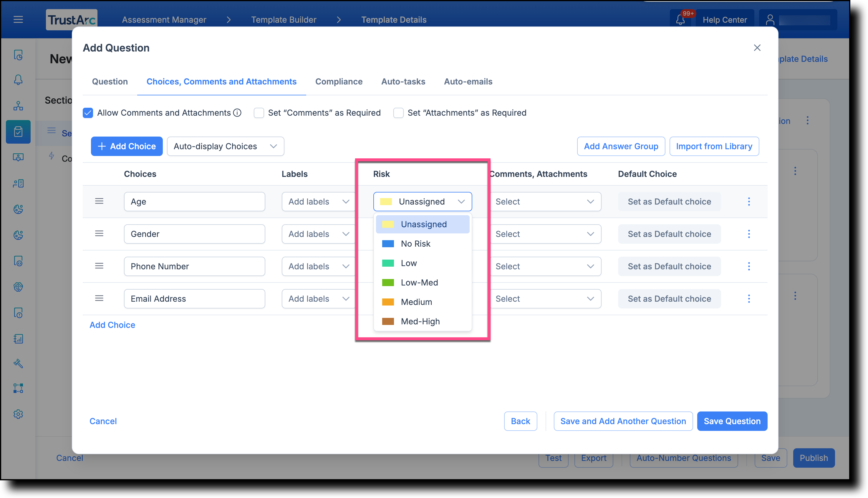The image size is (868, 498).
Task: Click the brown Med-High swatch option
Action: coord(423,321)
